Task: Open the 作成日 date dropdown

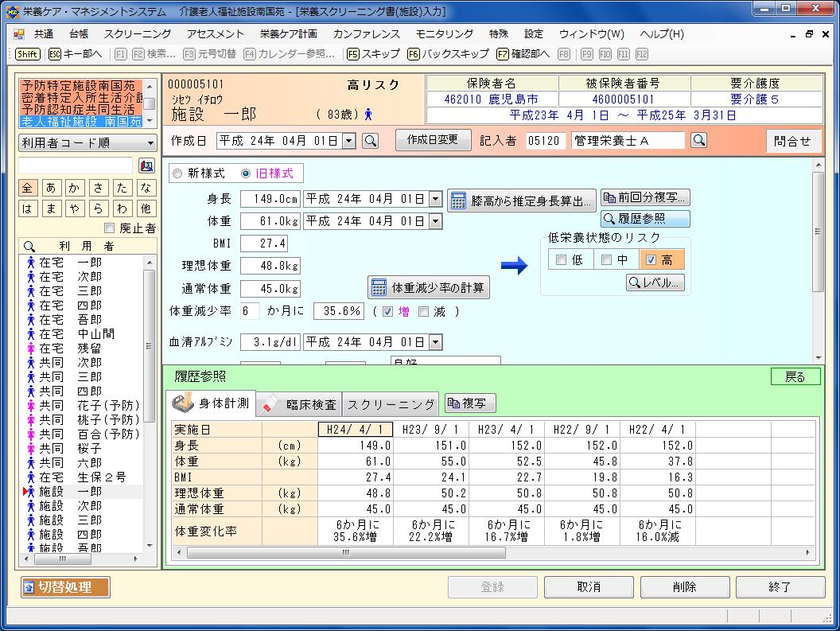Action: pyautogui.click(x=348, y=141)
